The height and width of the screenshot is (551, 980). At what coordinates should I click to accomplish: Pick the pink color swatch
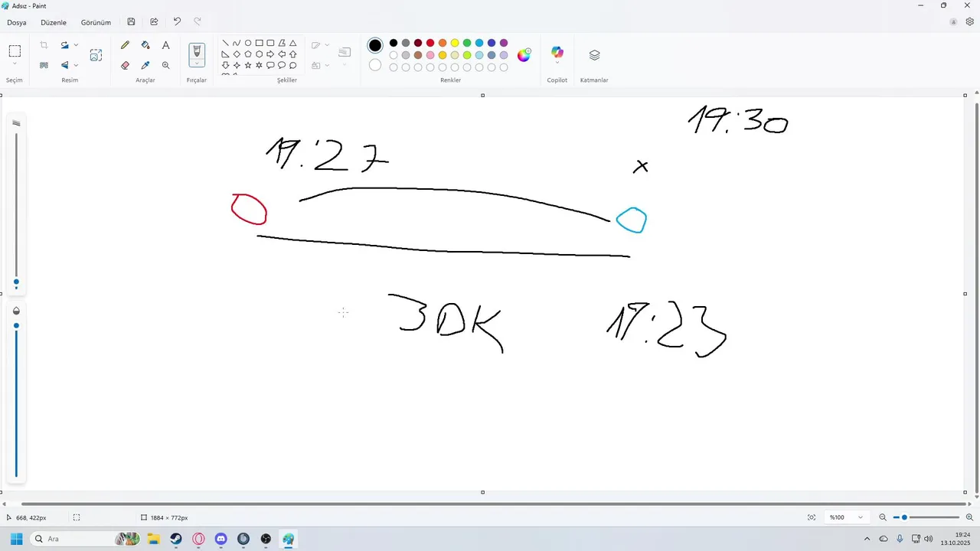coord(430,55)
